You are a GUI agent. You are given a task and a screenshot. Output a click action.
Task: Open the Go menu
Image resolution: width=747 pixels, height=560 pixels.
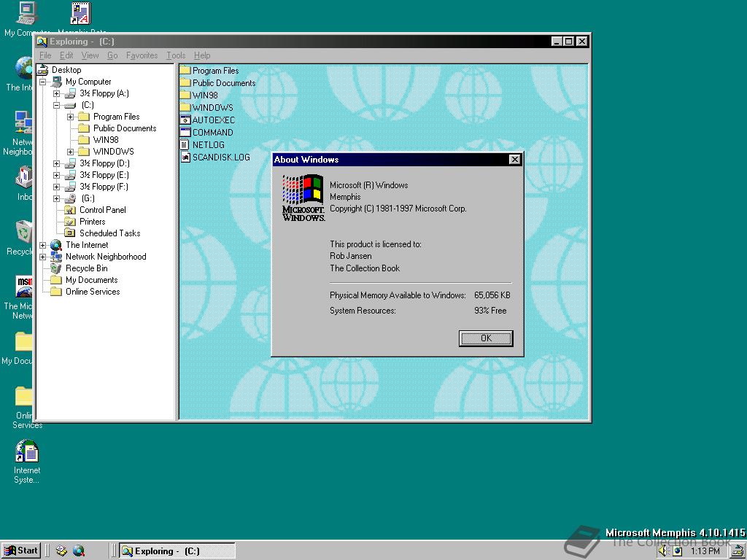tap(112, 55)
